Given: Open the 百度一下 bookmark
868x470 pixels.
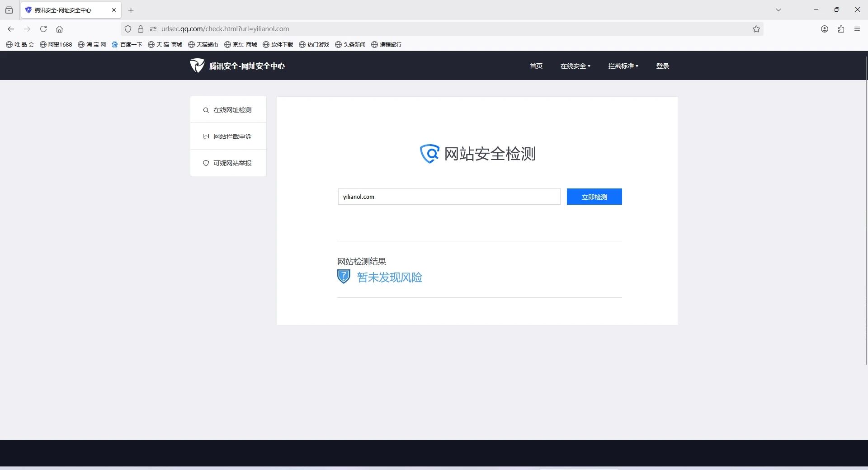Looking at the screenshot, I should [127, 44].
